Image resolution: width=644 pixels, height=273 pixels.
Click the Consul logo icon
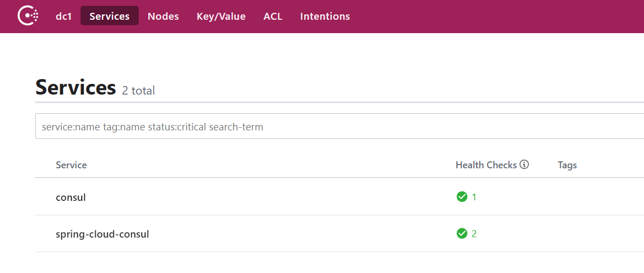28,16
